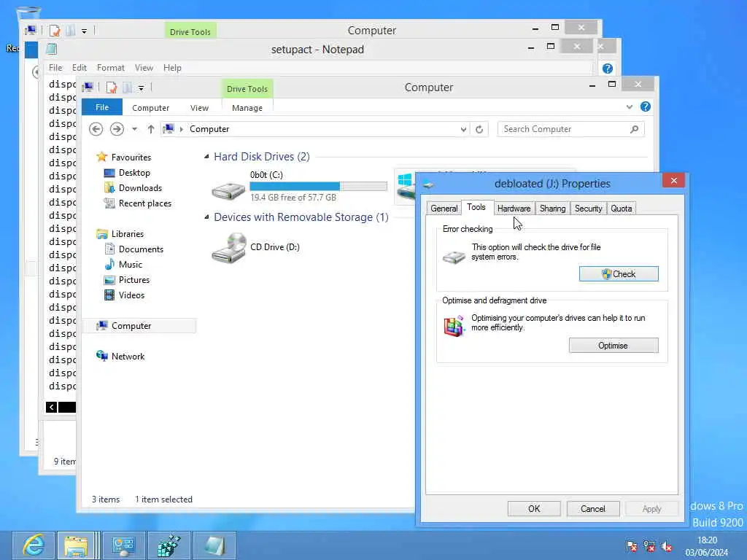747x560 pixels.
Task: Refresh the Computer folder view
Action: coord(479,130)
